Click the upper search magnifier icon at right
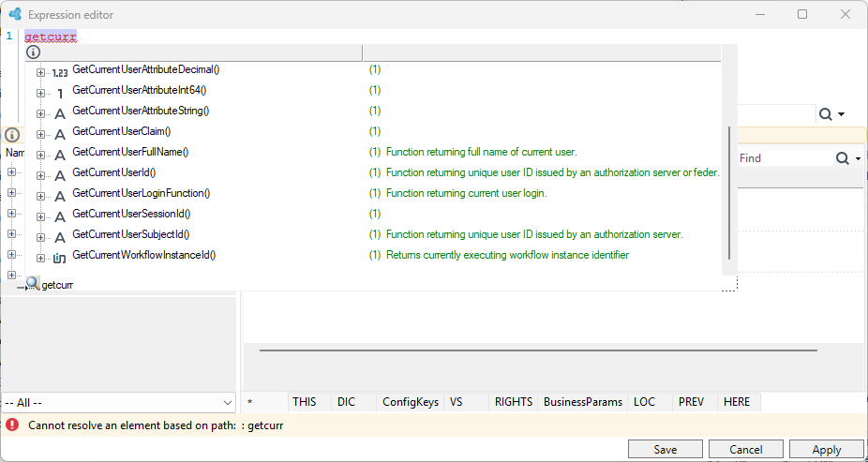The width and height of the screenshot is (868, 462). (826, 114)
